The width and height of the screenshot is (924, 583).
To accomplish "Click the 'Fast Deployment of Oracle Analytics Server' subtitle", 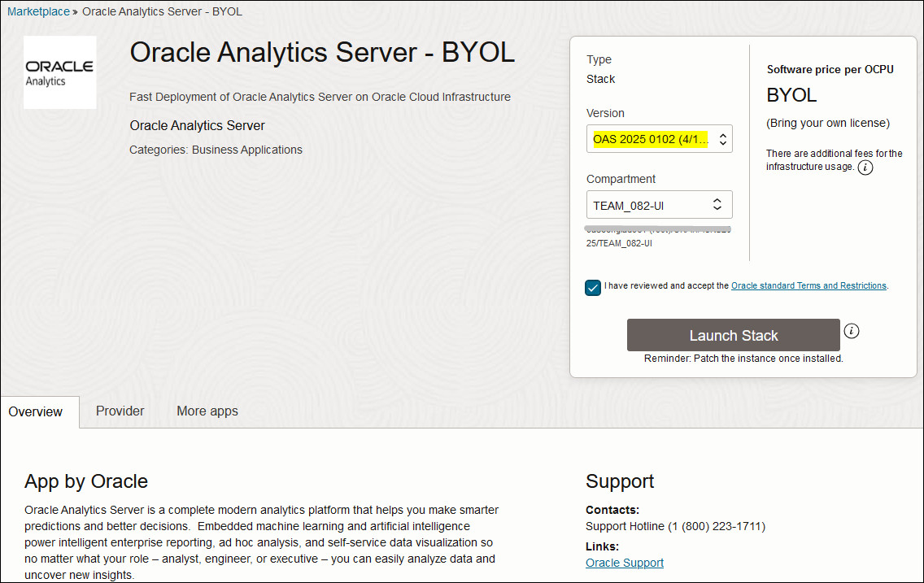I will pyautogui.click(x=320, y=97).
